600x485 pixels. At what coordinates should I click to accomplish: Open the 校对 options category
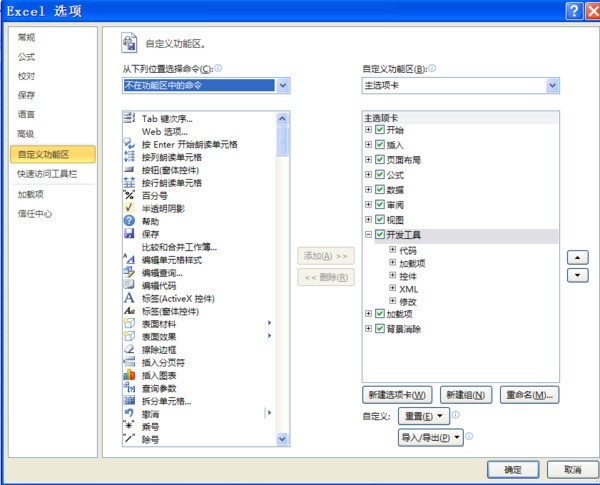26,76
